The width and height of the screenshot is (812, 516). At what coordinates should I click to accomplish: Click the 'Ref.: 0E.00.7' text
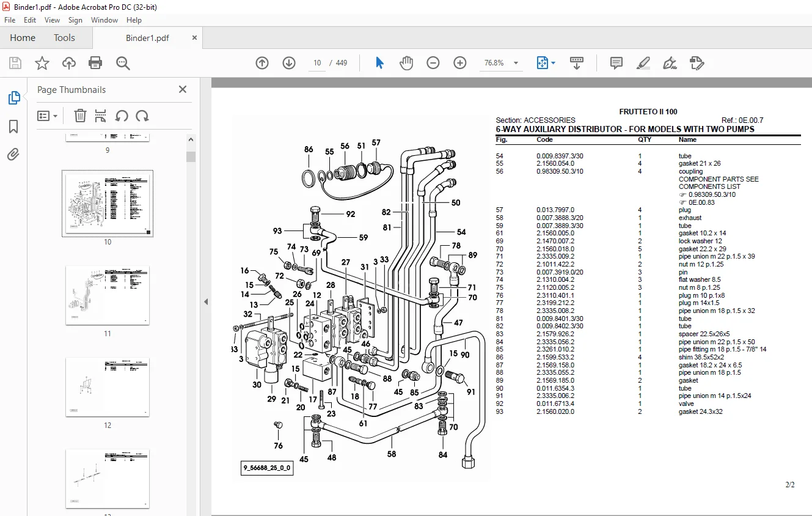[742, 120]
